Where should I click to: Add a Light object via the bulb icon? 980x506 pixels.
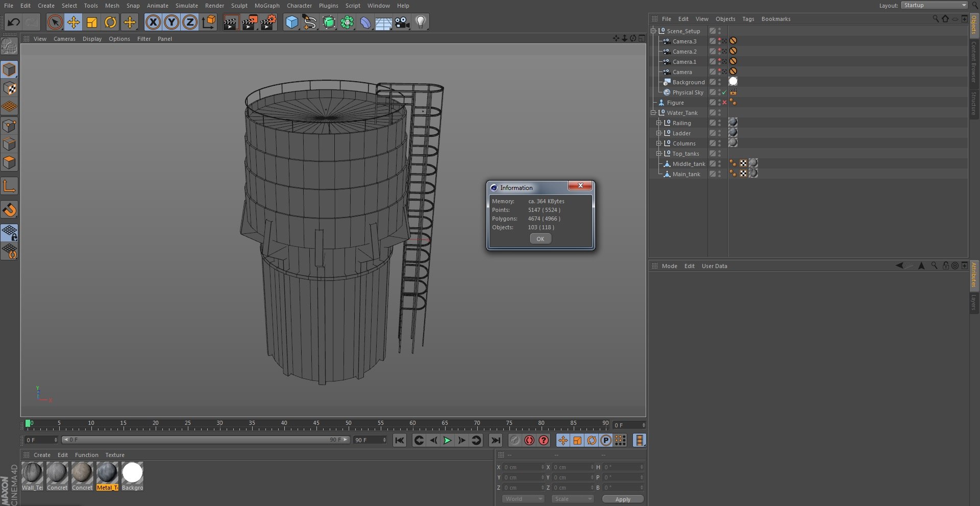(x=421, y=22)
